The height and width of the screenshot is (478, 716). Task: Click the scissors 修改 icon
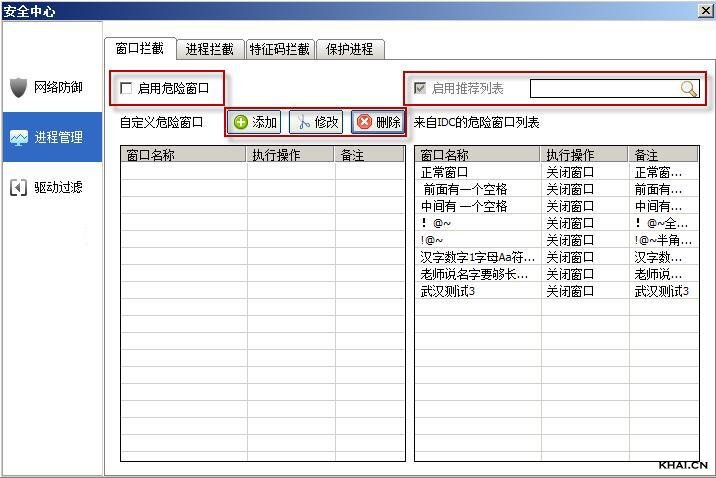[x=302, y=122]
